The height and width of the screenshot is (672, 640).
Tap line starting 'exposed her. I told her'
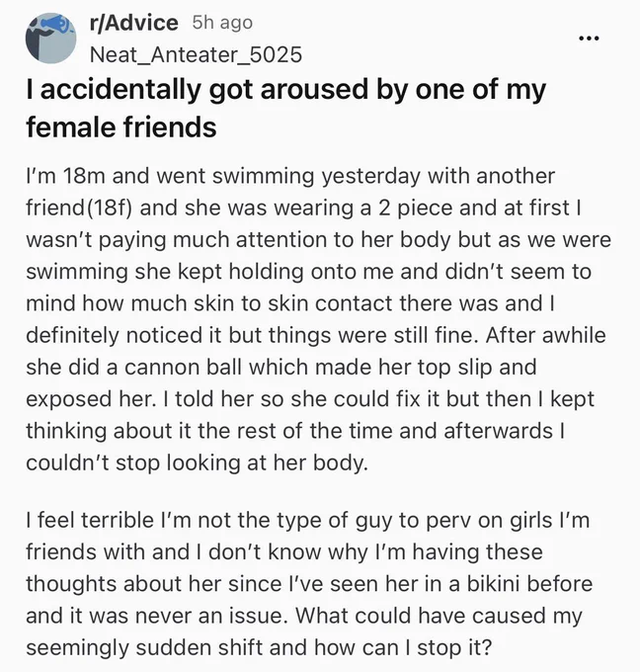(x=310, y=399)
